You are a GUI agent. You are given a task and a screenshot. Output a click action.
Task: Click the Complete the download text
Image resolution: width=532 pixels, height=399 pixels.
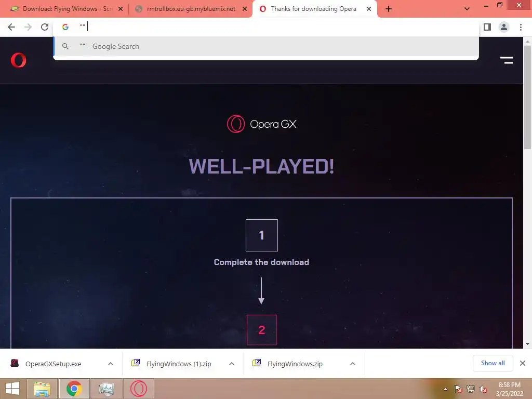[261, 262]
